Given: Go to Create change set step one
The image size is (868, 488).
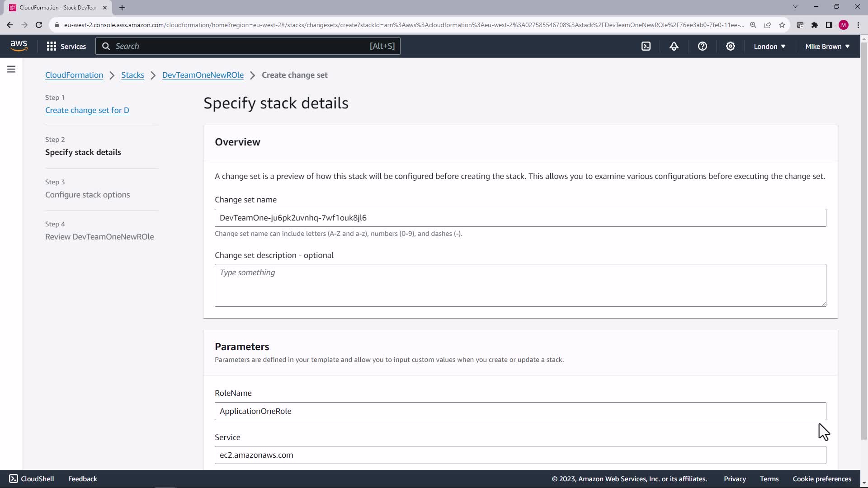Looking at the screenshot, I should 87,110.
